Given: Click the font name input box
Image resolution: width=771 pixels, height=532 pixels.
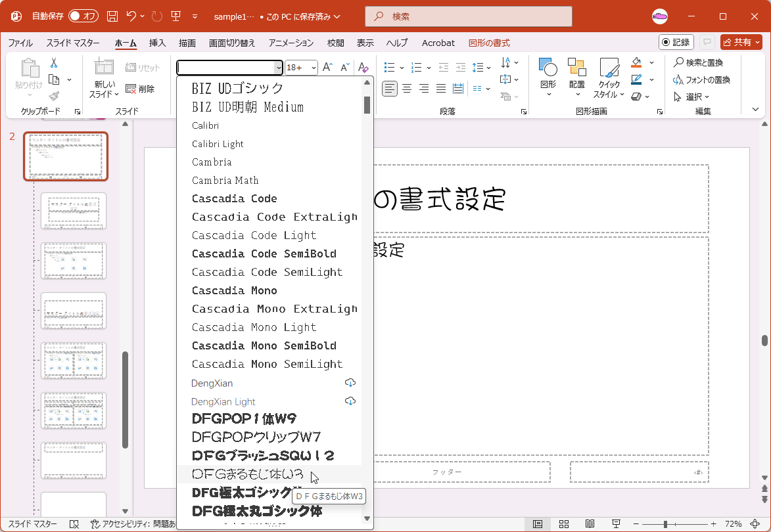Looking at the screenshot, I should point(225,68).
